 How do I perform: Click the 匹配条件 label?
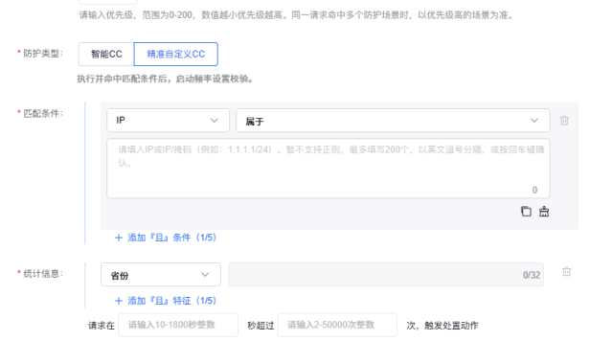(42, 113)
